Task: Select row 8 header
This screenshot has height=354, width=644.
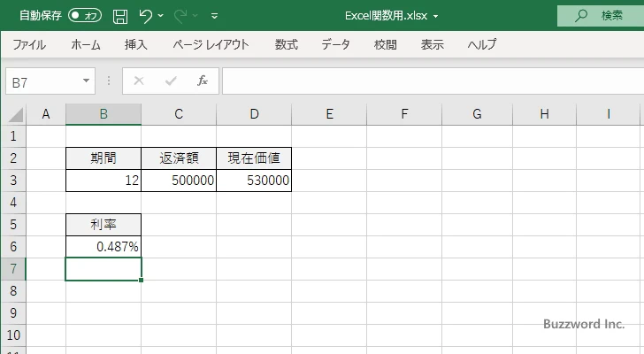Action: click(13, 291)
